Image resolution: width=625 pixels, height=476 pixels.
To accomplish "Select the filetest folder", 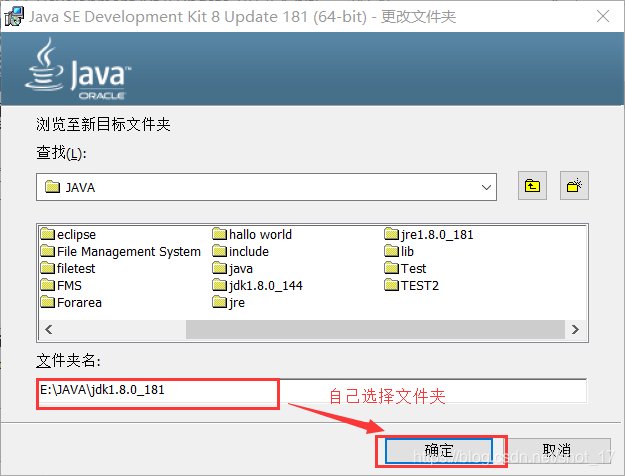I will point(68,269).
